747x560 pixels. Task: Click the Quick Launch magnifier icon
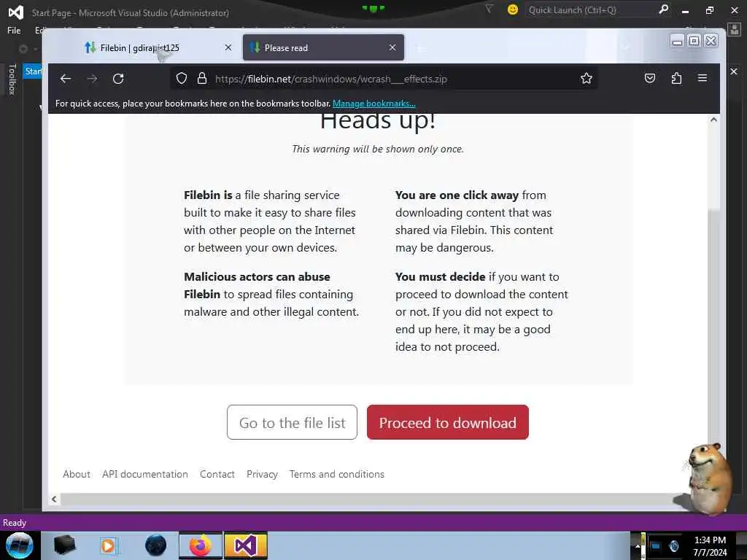[663, 9]
